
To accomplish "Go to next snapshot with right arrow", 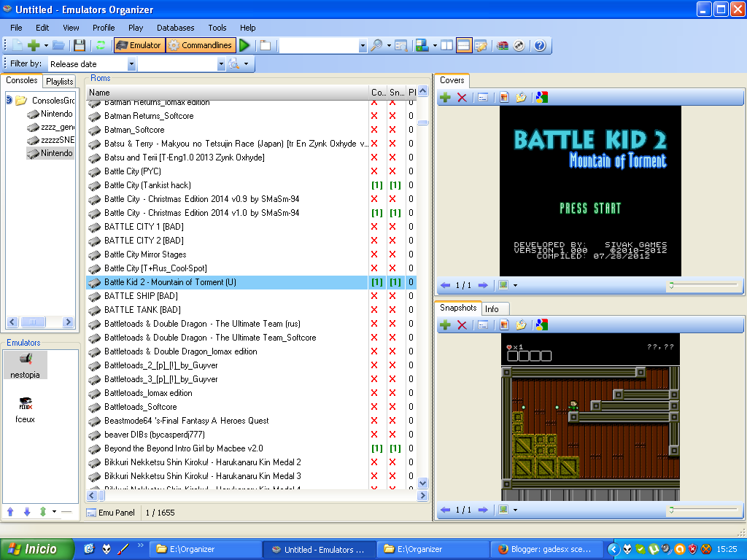I will click(483, 510).
